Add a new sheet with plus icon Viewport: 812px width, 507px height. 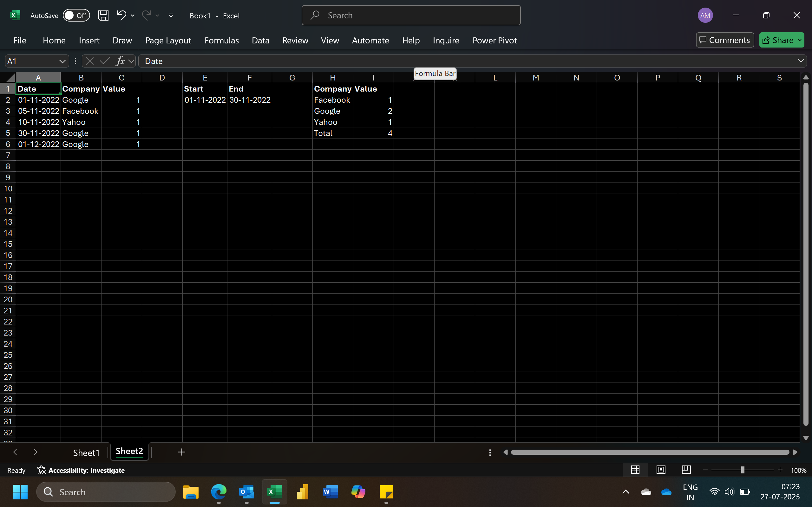pos(181,452)
